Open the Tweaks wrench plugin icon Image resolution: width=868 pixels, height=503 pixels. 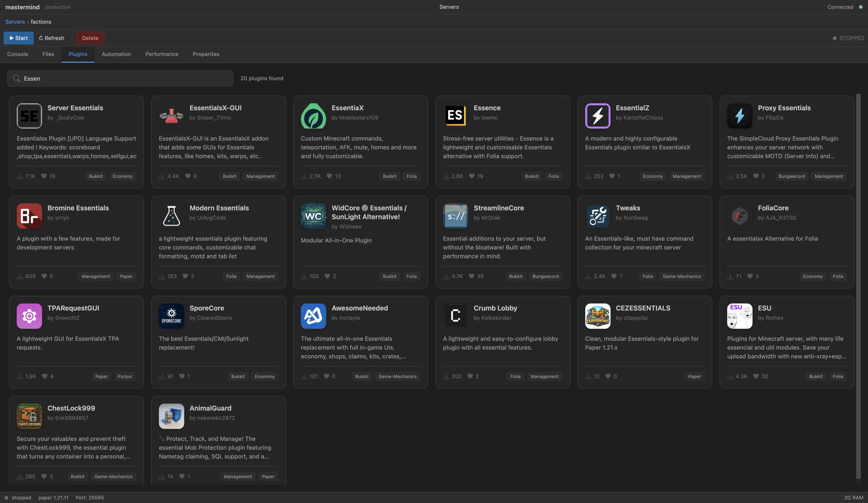click(x=598, y=216)
